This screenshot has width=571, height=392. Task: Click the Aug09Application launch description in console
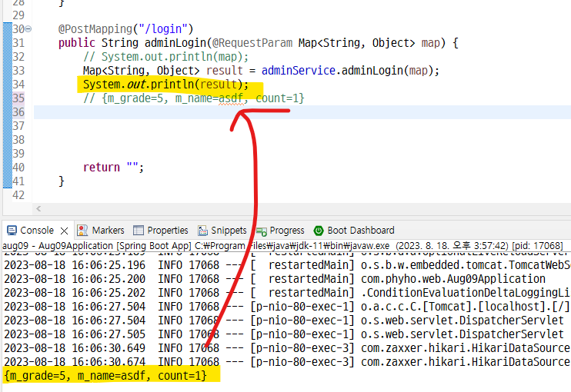pos(282,246)
